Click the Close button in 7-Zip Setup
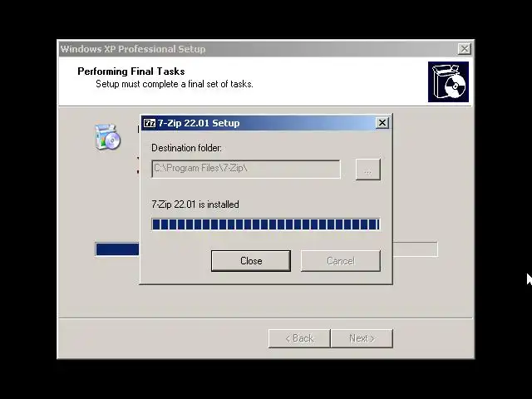This screenshot has height=399, width=532. tap(251, 261)
